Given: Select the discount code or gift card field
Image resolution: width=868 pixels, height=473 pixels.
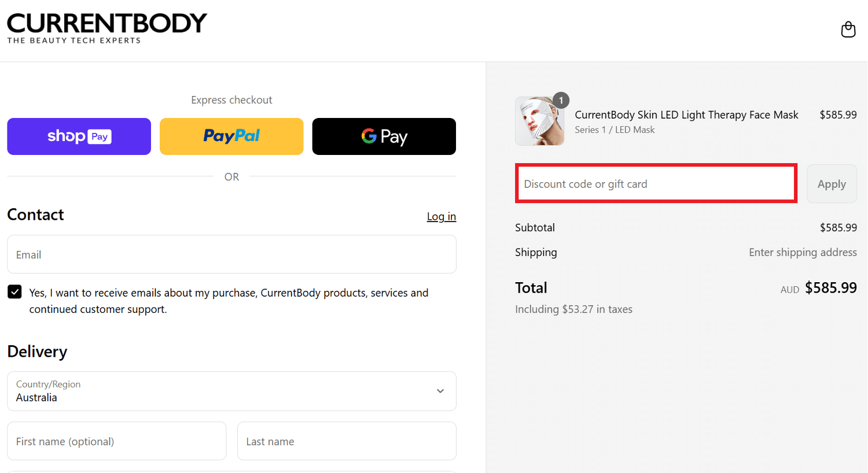Looking at the screenshot, I should pyautogui.click(x=656, y=183).
